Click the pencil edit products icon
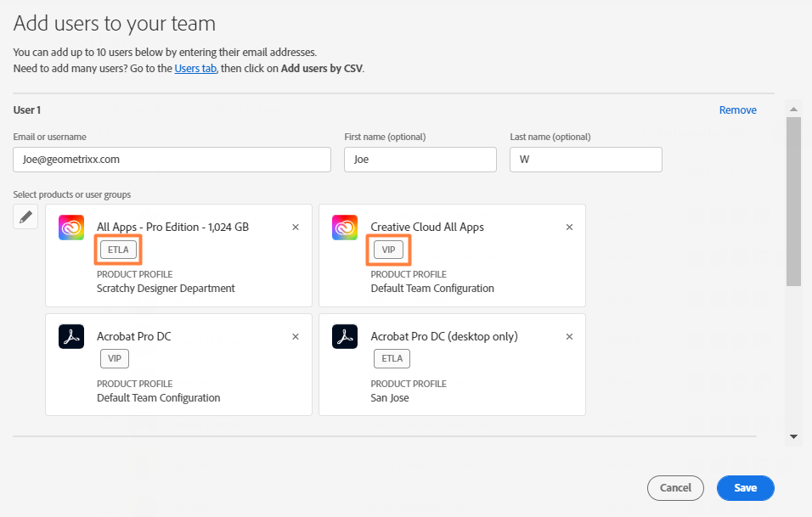Viewport: 812px width, 517px height. click(x=25, y=216)
